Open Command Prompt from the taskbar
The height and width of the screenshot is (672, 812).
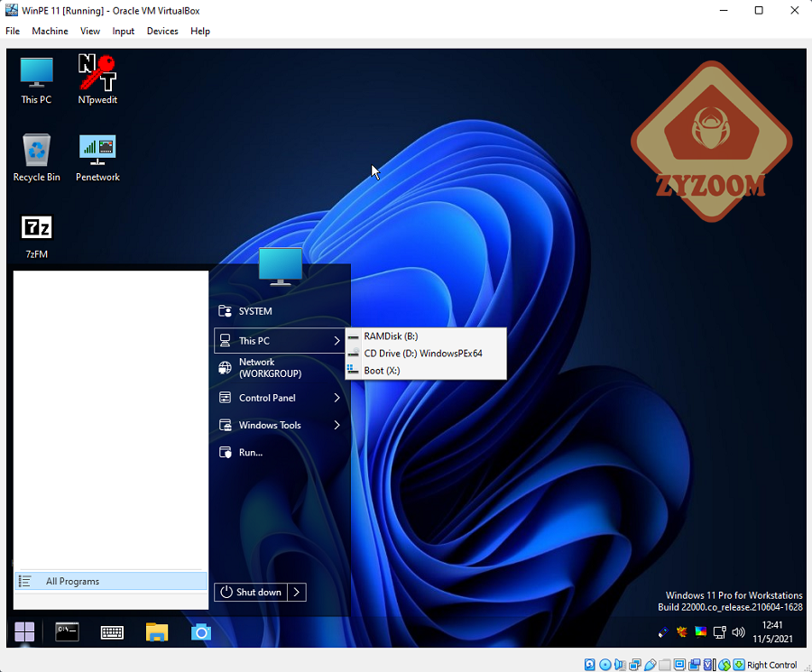[x=67, y=632]
